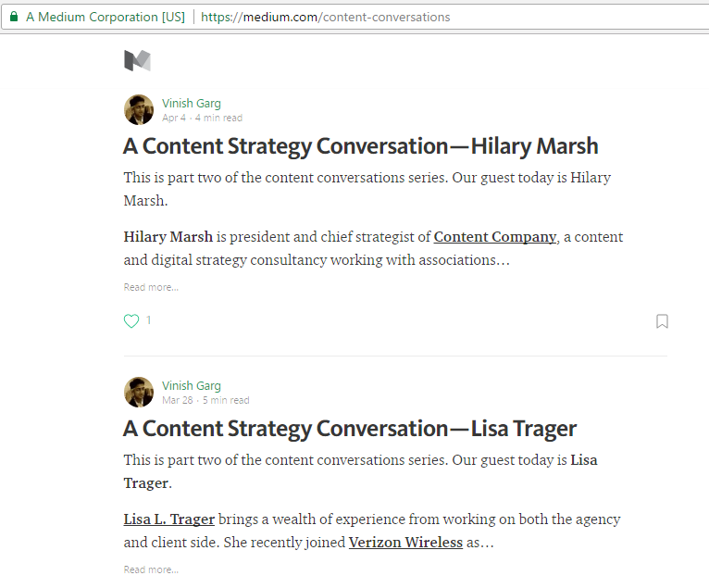This screenshot has width=709, height=588.
Task: Click the Apr 4 post date
Action: coord(174,118)
